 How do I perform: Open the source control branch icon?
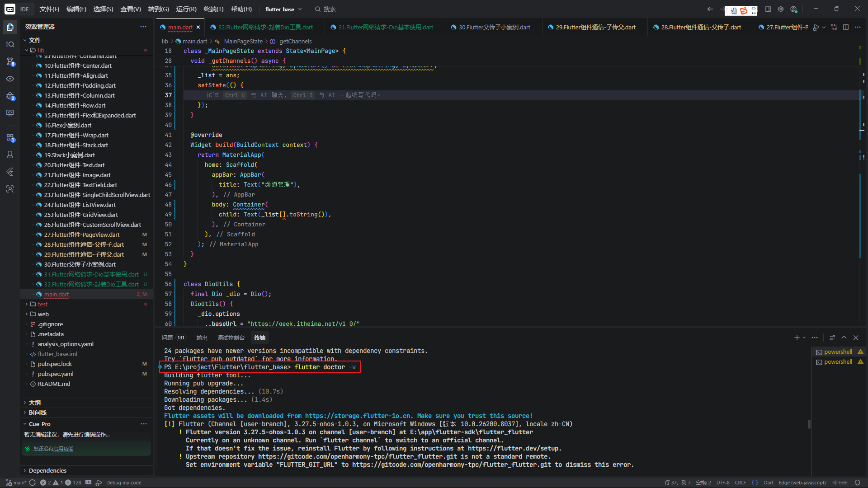point(10,61)
